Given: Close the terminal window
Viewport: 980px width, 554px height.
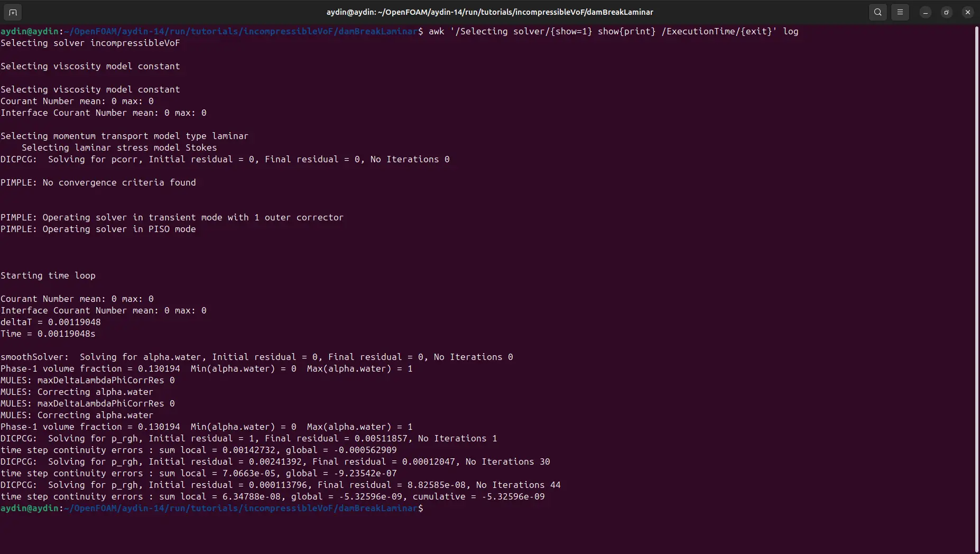Looking at the screenshot, I should coord(968,12).
